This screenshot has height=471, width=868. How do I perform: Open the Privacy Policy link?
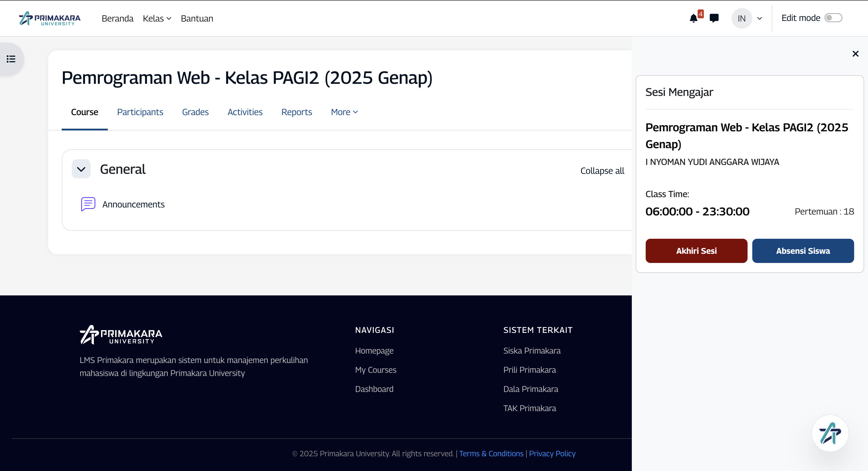(552, 454)
